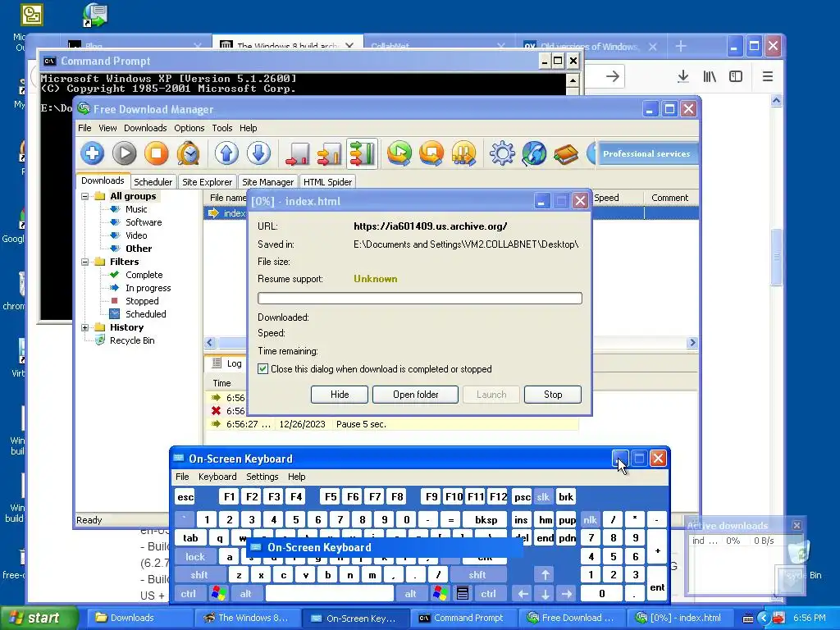Collapse the All groups tree node
Screen dimensions: 840x630
[x=84, y=197]
